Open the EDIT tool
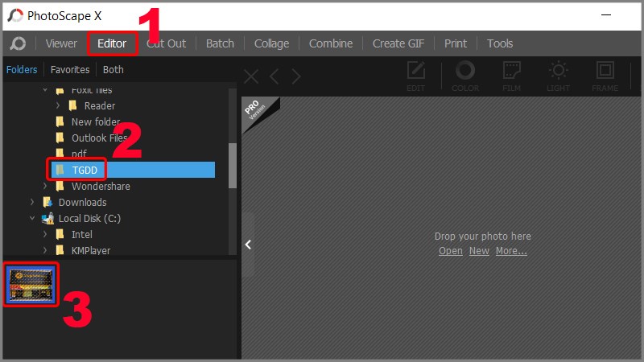644x362 pixels. click(415, 76)
